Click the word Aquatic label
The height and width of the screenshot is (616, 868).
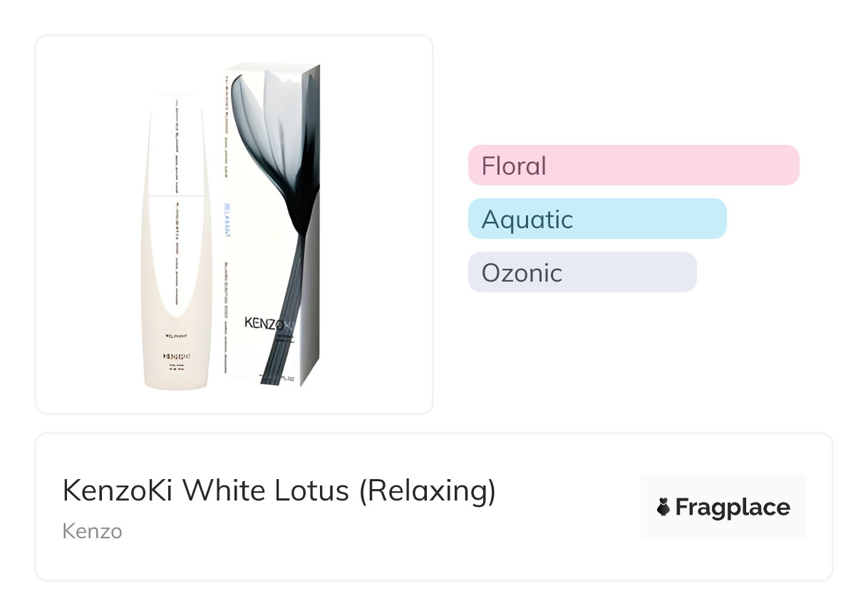coord(527,219)
